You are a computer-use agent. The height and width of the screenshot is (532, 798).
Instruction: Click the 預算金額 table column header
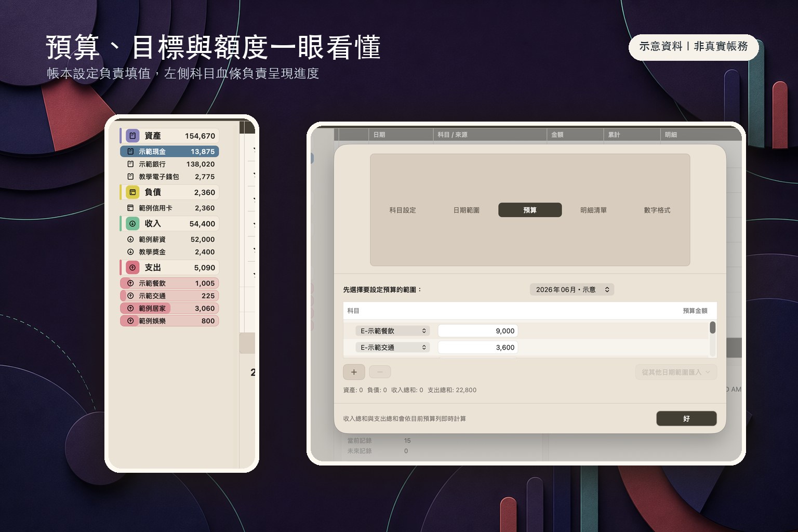coord(695,311)
